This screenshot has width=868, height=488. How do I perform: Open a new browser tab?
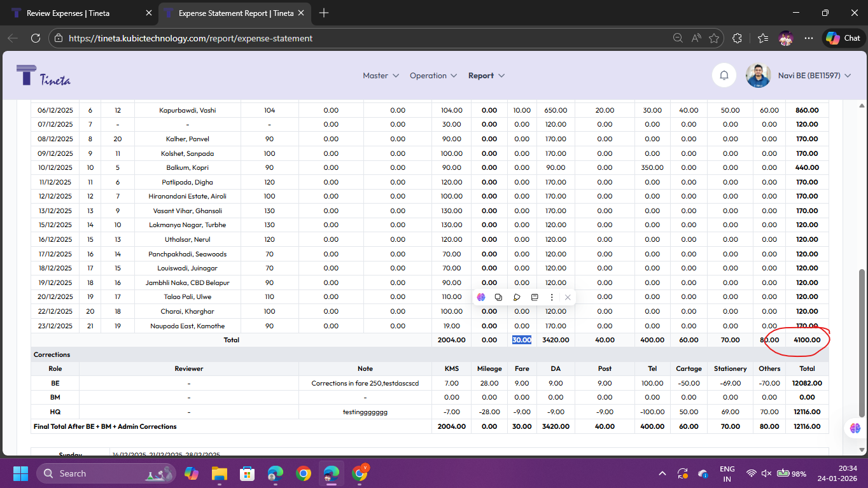click(x=324, y=13)
